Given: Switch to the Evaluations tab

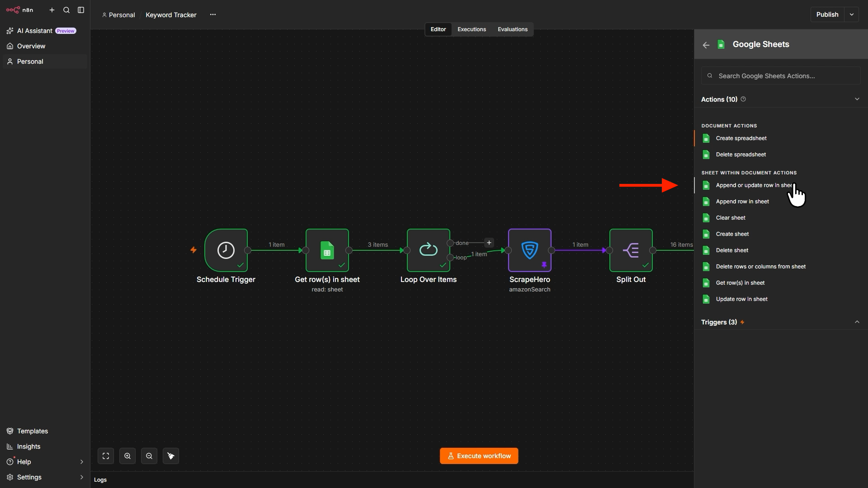Looking at the screenshot, I should coord(513,29).
